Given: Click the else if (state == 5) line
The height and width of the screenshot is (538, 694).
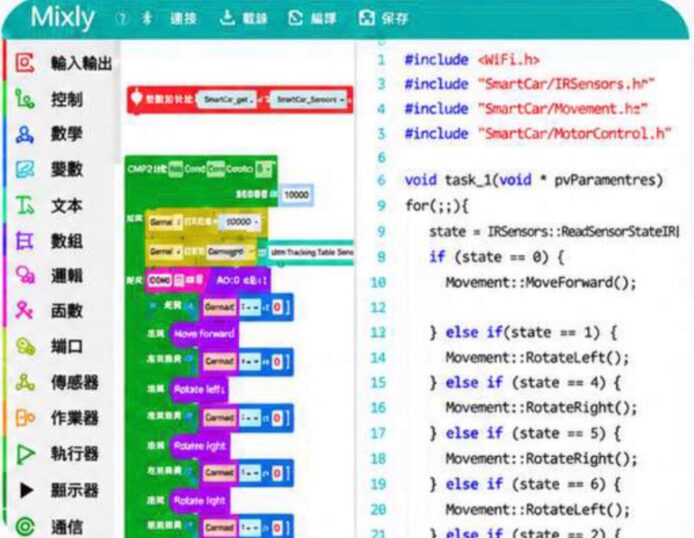Looking at the screenshot, I should tap(525, 433).
